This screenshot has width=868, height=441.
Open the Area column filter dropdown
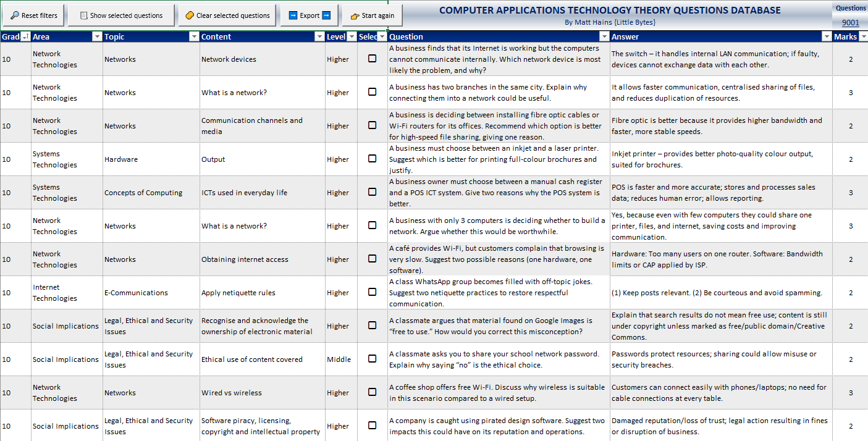pos(97,36)
